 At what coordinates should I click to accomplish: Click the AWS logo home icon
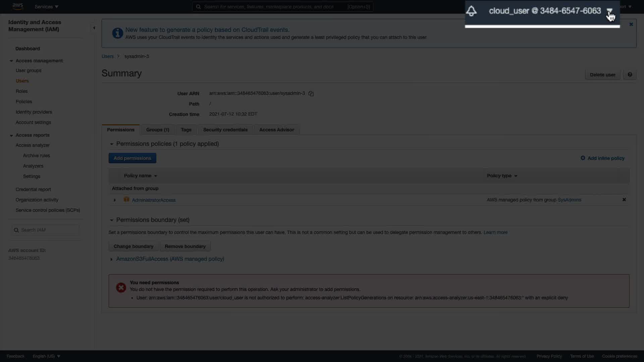[x=17, y=6]
